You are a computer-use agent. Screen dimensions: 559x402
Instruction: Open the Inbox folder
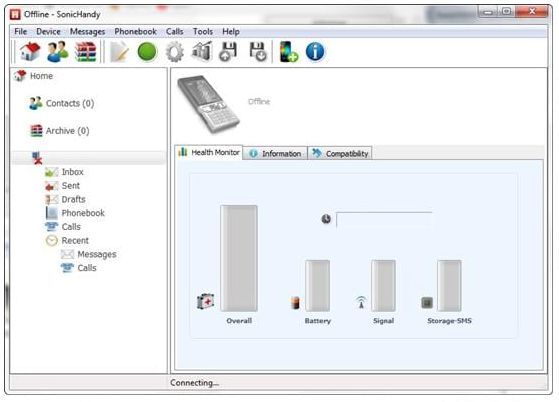tap(72, 172)
